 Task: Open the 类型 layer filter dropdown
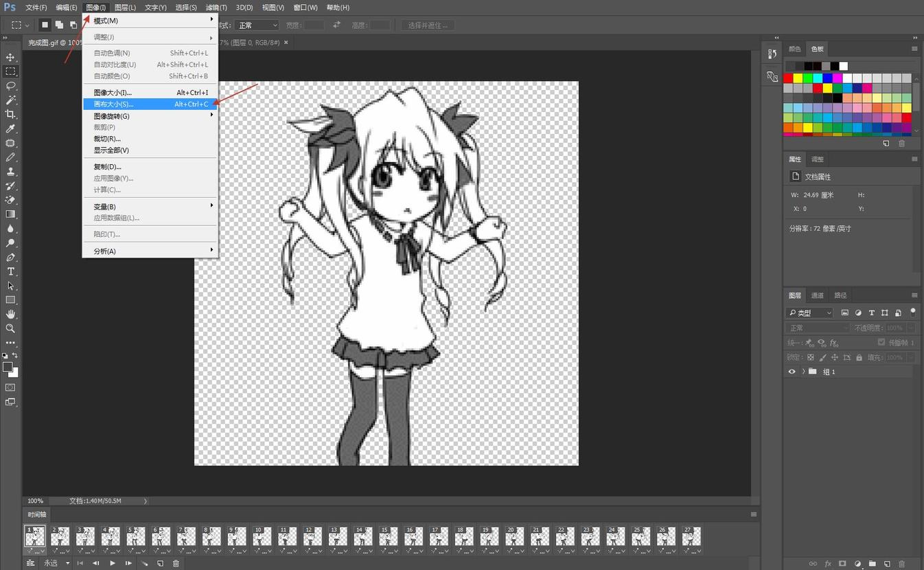click(810, 312)
